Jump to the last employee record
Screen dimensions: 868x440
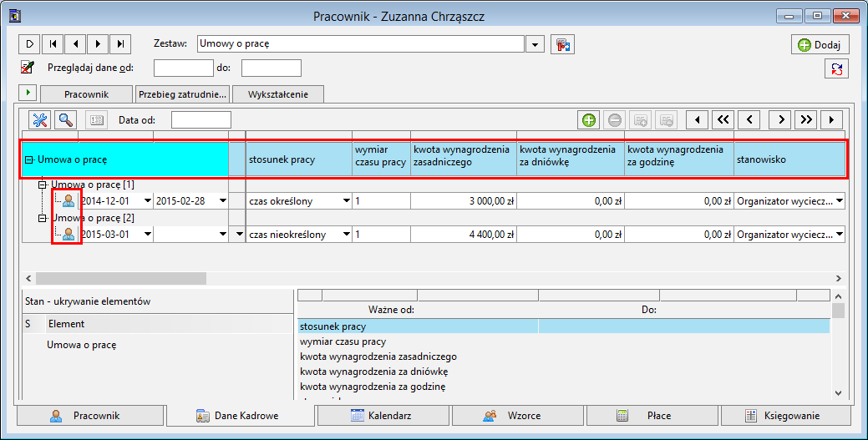(120, 43)
